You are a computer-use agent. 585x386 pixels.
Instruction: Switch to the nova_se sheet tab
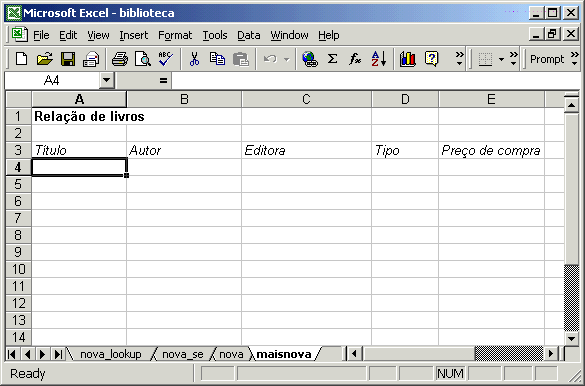pyautogui.click(x=183, y=354)
